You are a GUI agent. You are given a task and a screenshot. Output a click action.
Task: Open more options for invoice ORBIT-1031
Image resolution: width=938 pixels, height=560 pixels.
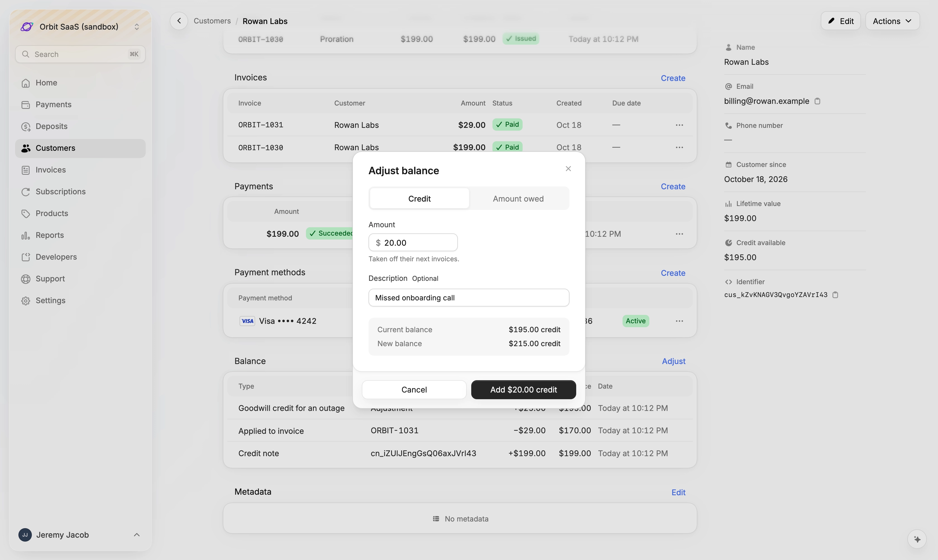click(679, 125)
